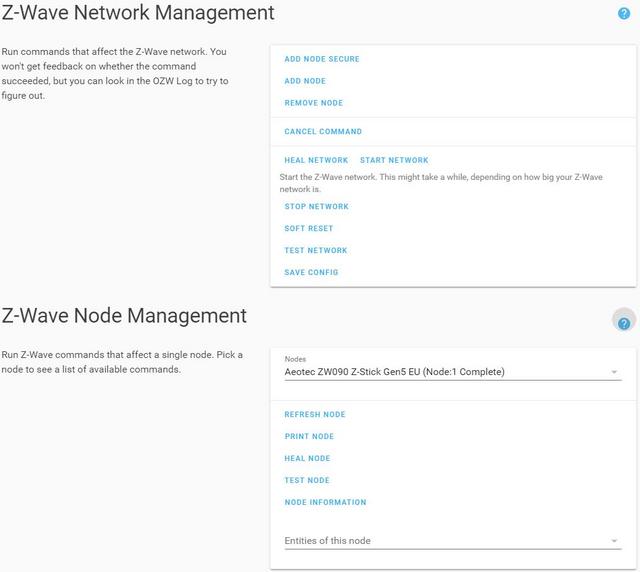Start adding a node with Add Node
Viewport: 640px width, 572px height.
coord(305,81)
